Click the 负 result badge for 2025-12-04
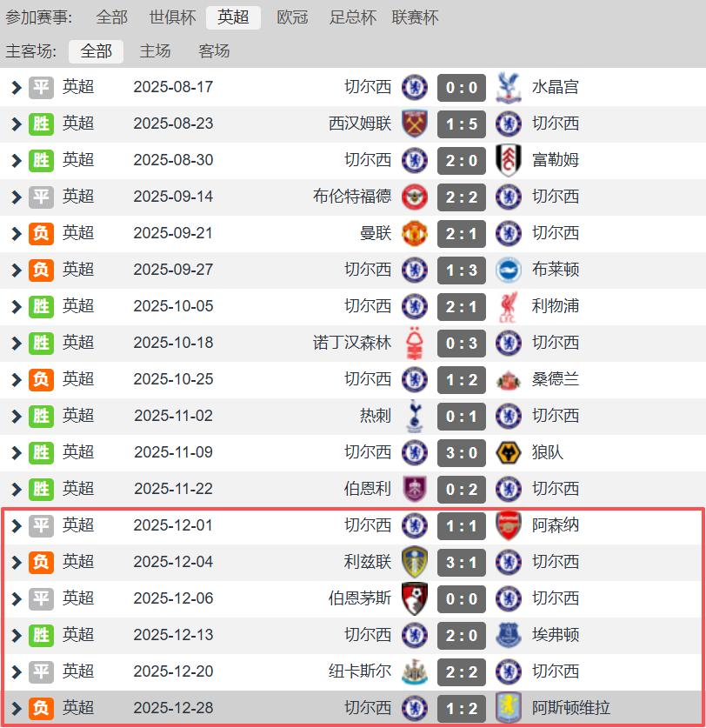 pos(41,562)
